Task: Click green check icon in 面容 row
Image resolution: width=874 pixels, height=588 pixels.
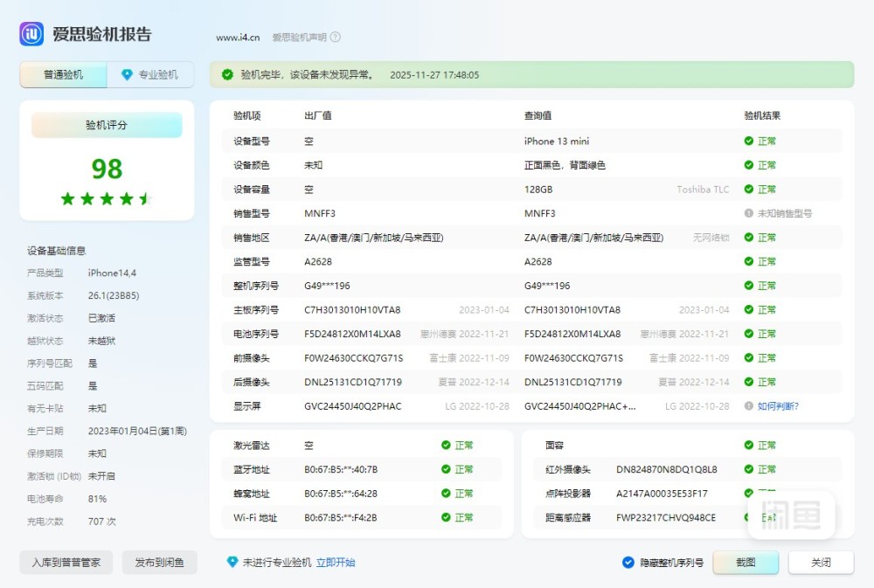Action: pyautogui.click(x=749, y=445)
